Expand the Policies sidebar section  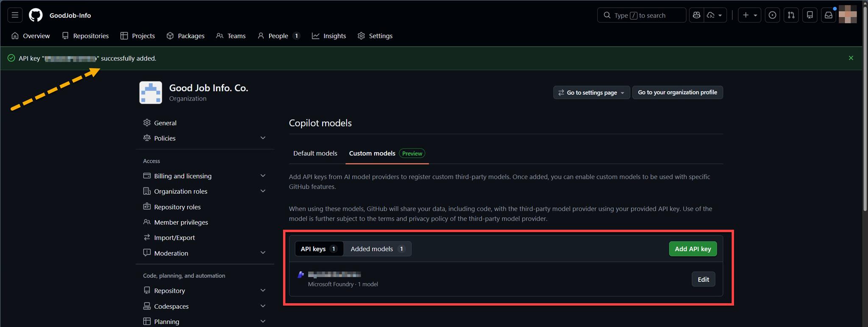click(x=263, y=138)
